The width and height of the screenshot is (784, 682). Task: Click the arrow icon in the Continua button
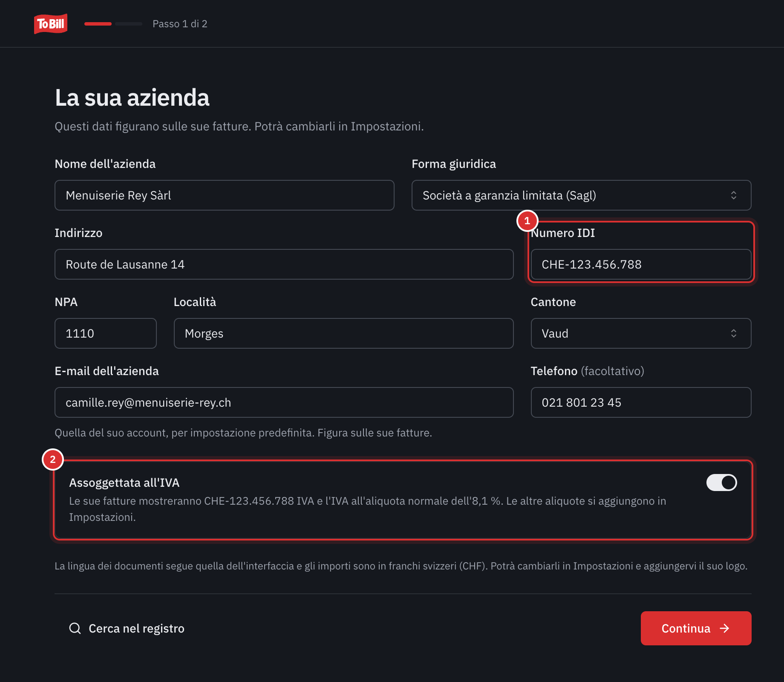(x=724, y=628)
